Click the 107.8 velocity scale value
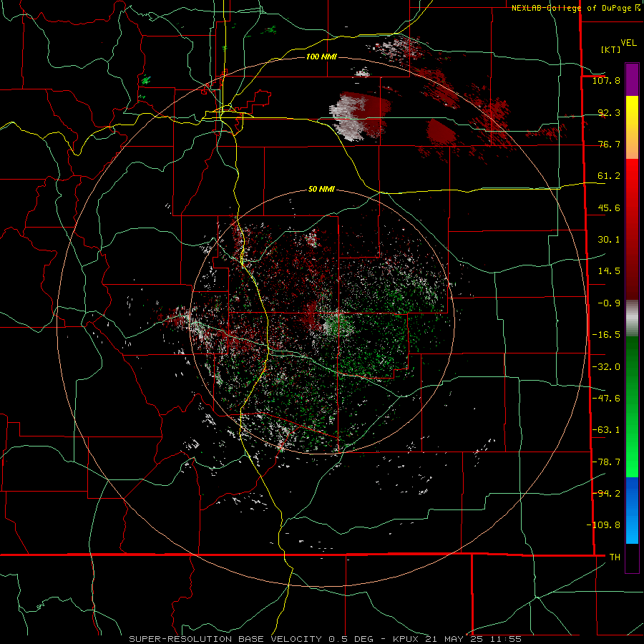644x644 pixels. [606, 80]
